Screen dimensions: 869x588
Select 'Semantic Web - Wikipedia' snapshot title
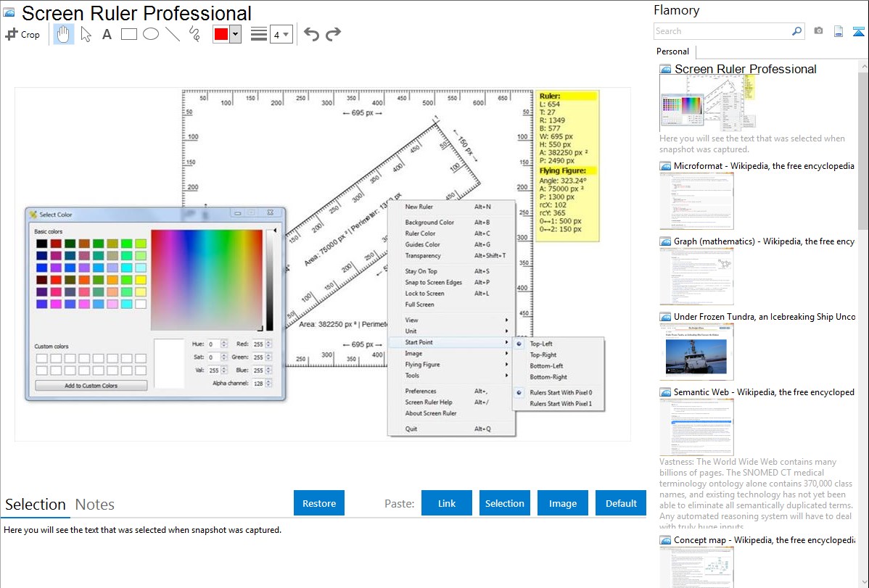click(x=764, y=392)
